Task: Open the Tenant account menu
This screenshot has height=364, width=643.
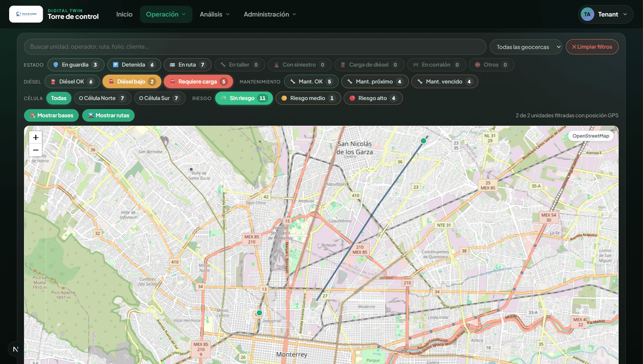Action: click(605, 14)
